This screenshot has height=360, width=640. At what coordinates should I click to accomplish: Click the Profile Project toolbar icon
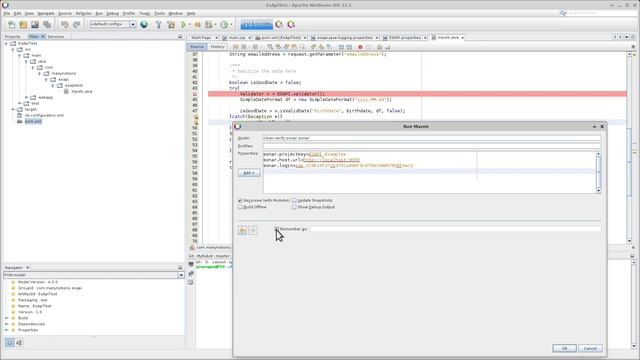tap(209, 25)
